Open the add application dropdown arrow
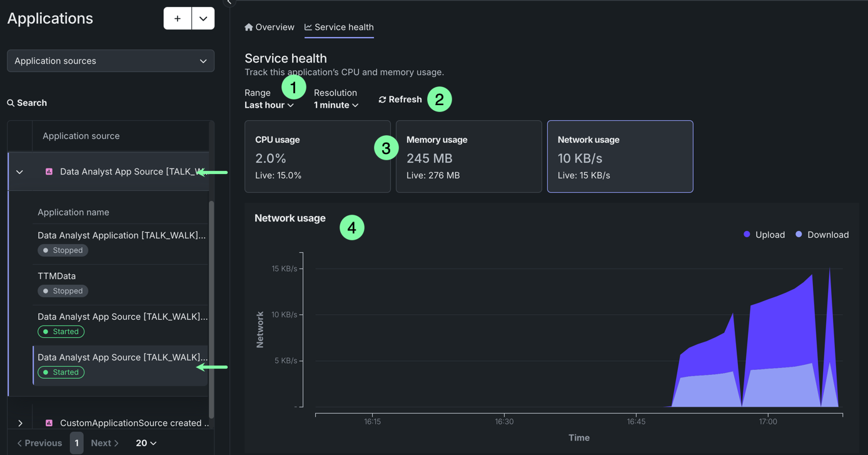The width and height of the screenshot is (868, 455). [x=203, y=19]
